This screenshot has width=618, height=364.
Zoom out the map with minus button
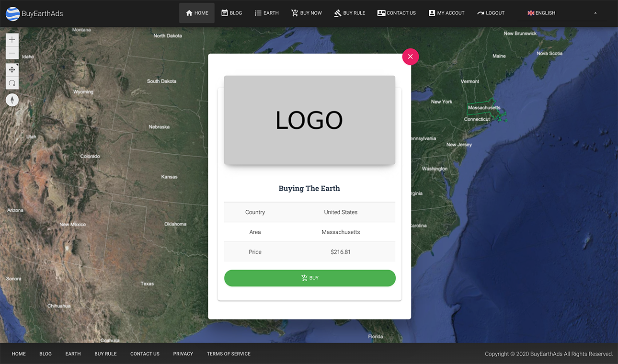(12, 53)
